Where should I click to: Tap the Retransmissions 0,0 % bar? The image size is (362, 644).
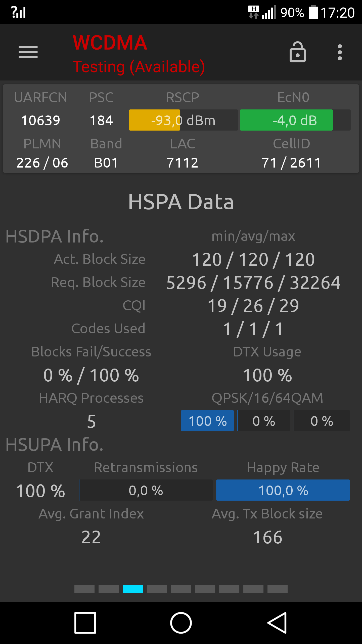(146, 490)
